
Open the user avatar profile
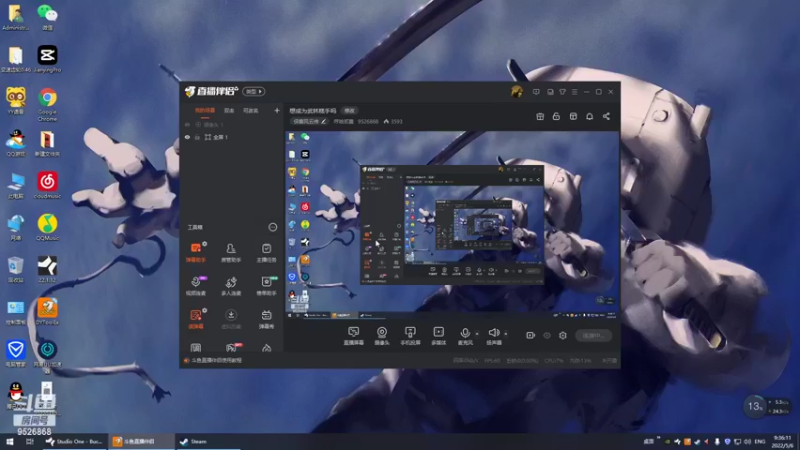(x=516, y=92)
